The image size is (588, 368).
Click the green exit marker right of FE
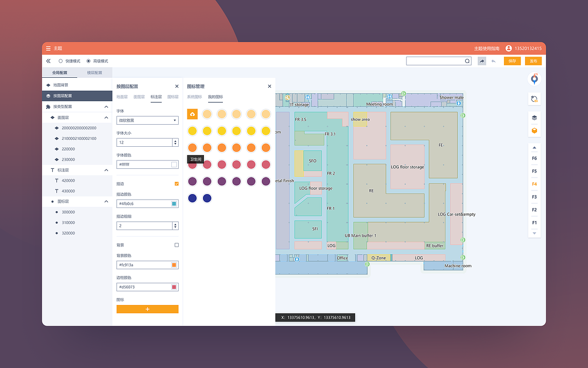tap(463, 115)
